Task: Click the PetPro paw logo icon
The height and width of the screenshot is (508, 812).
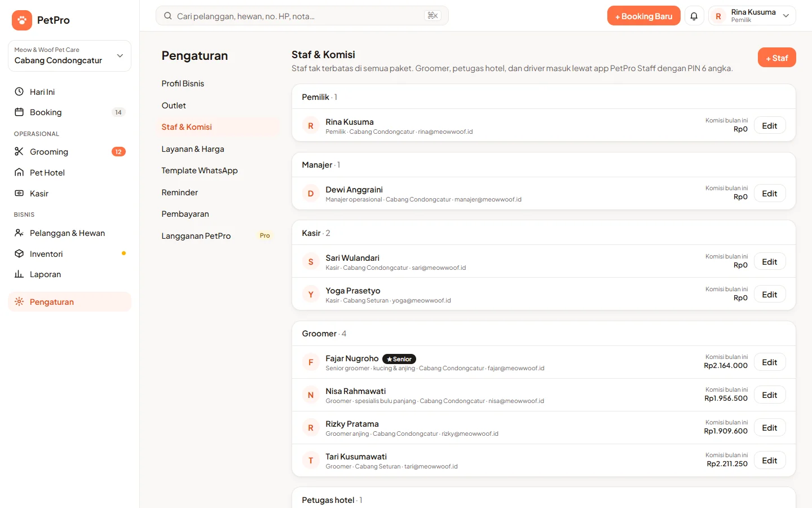Action: click(22, 20)
